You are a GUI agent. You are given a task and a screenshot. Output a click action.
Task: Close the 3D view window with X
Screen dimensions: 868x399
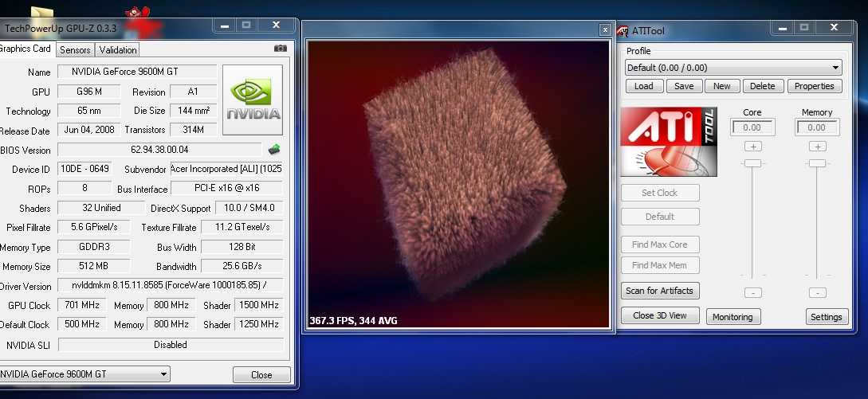[x=605, y=30]
